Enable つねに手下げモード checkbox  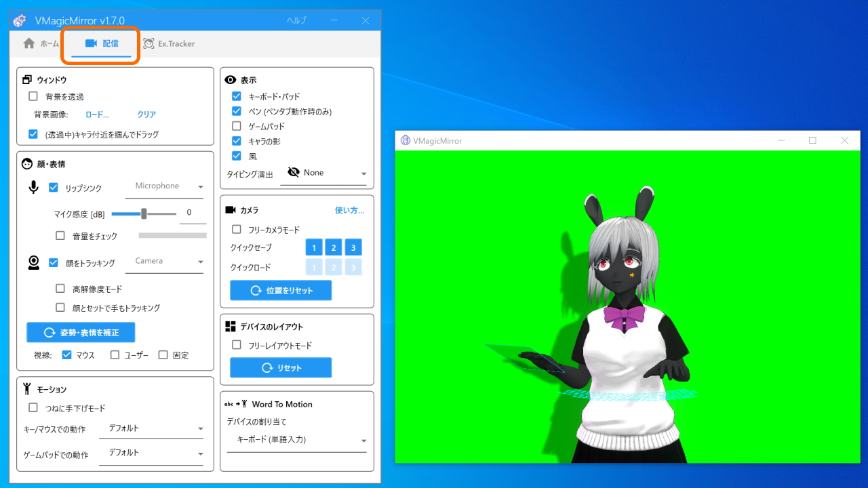[33, 408]
